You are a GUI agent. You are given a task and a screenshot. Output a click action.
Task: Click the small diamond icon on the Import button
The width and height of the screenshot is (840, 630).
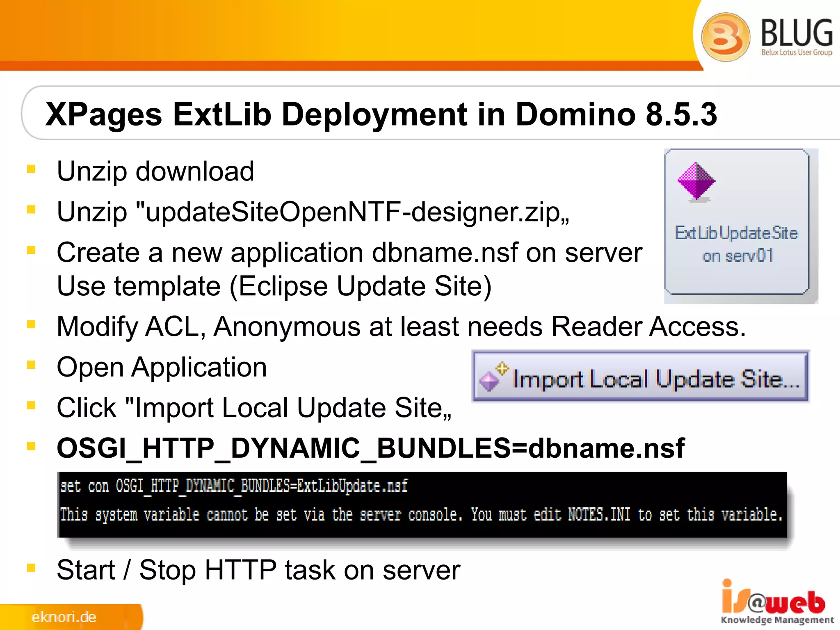pos(494,377)
